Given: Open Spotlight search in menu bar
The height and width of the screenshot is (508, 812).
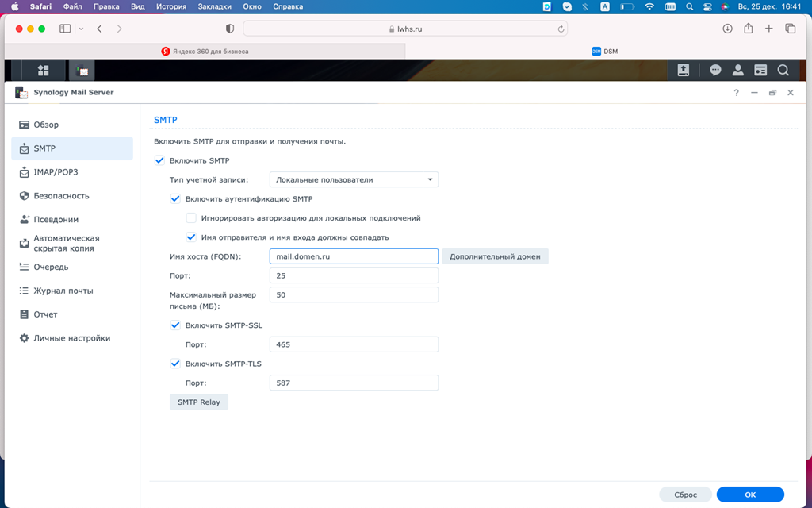Looking at the screenshot, I should click(689, 6).
